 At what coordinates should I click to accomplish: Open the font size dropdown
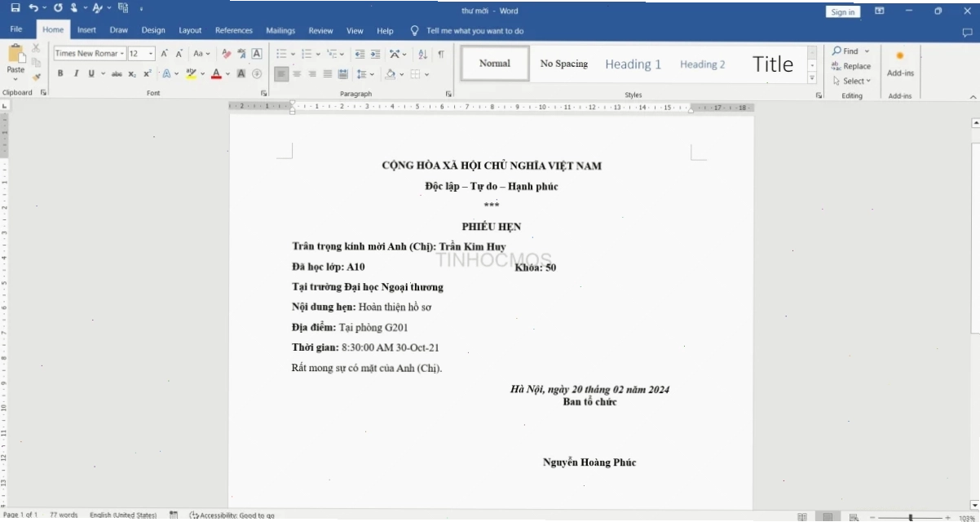(x=151, y=54)
